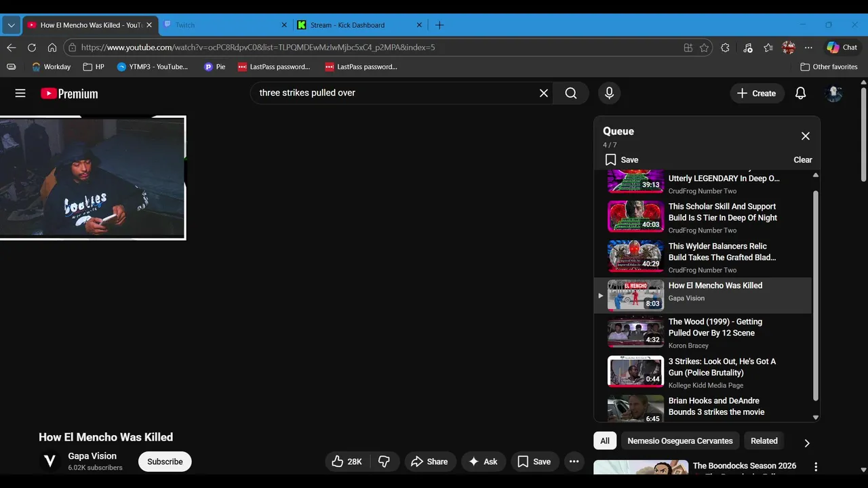Go to the browser home page

[x=52, y=47]
